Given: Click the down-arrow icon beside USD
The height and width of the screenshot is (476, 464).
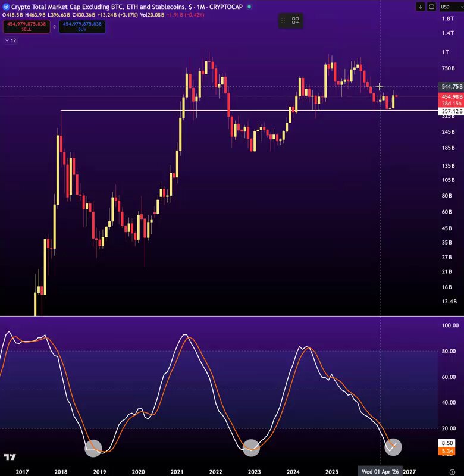Looking at the screenshot, I should [421, 7].
